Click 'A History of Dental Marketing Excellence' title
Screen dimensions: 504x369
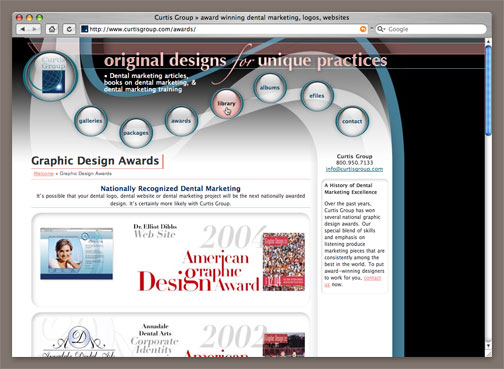point(351,189)
